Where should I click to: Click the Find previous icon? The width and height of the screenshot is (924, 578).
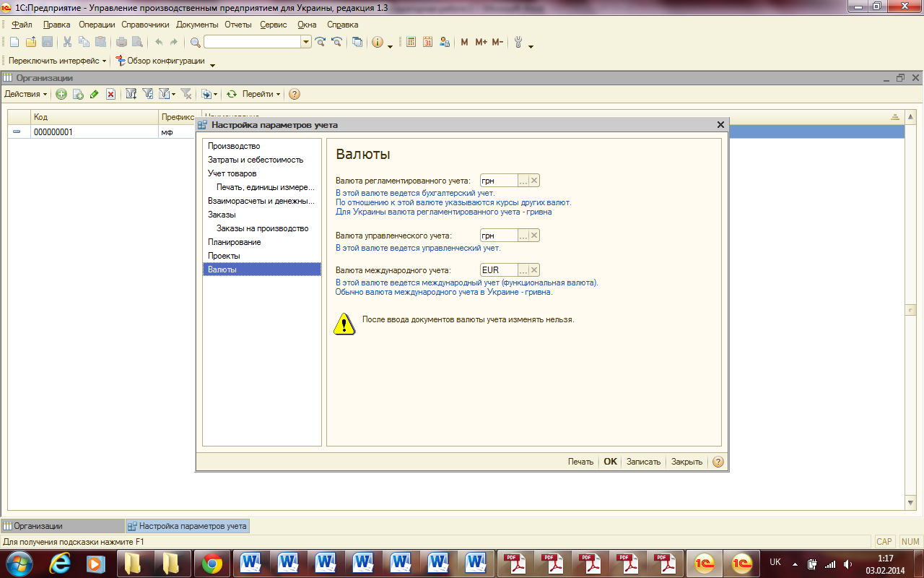coord(336,42)
